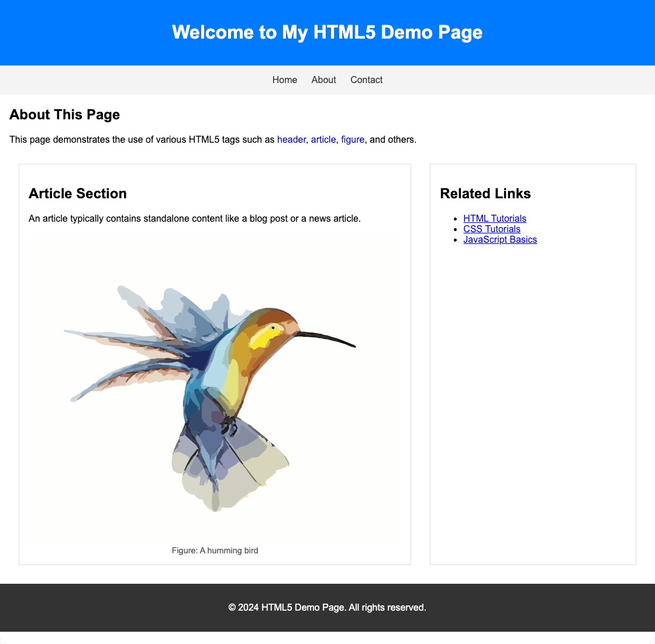Click the copyright notice in the footer
This screenshot has height=644, width=655.
point(327,607)
